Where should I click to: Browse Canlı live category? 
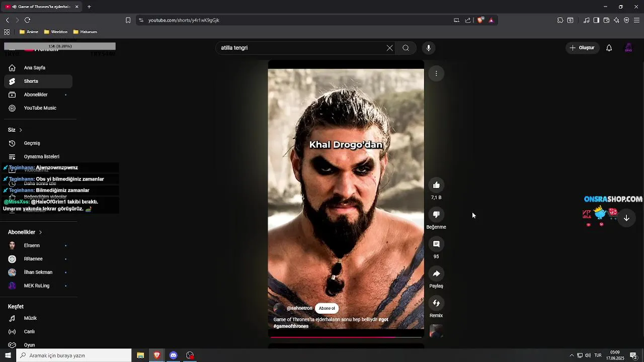38,332
